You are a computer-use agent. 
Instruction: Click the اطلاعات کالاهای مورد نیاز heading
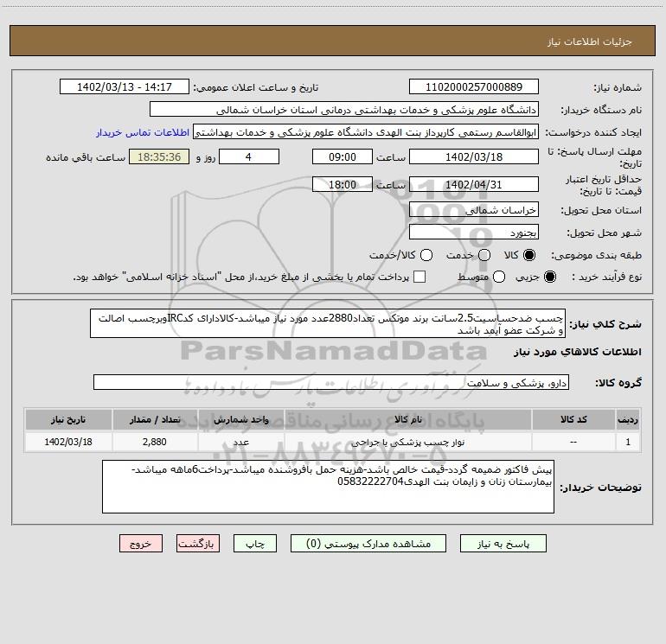578,352
